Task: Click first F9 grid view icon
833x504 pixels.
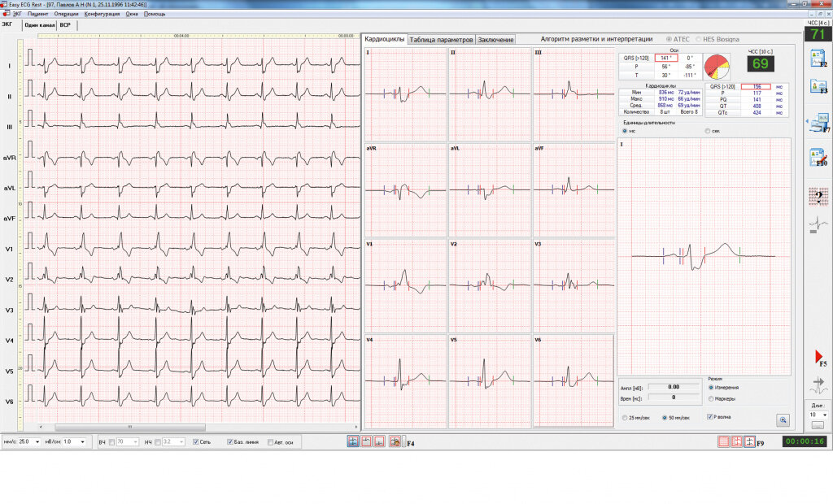Action: pos(723,442)
